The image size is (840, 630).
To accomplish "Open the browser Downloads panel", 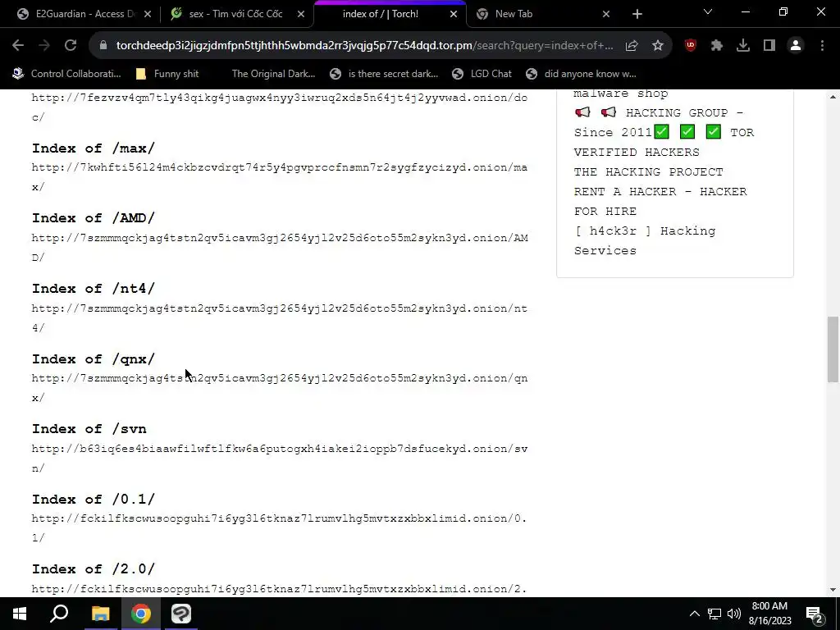I will (x=743, y=46).
